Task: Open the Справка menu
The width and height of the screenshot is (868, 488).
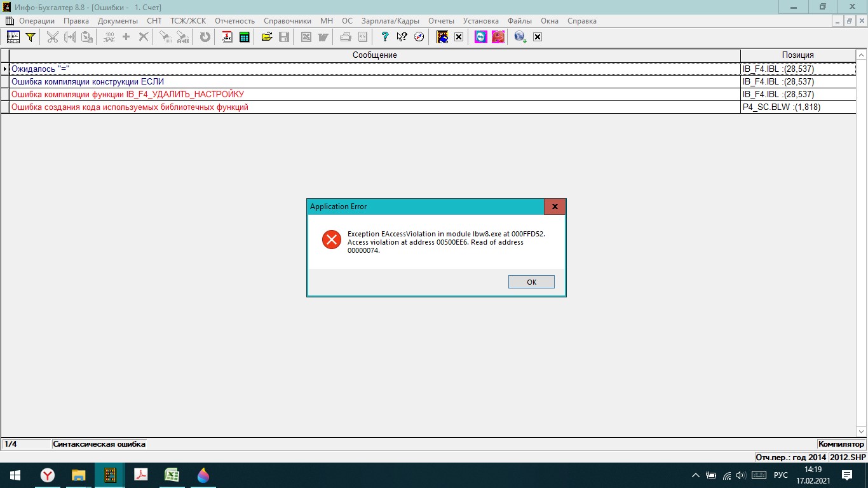Action: coord(582,21)
